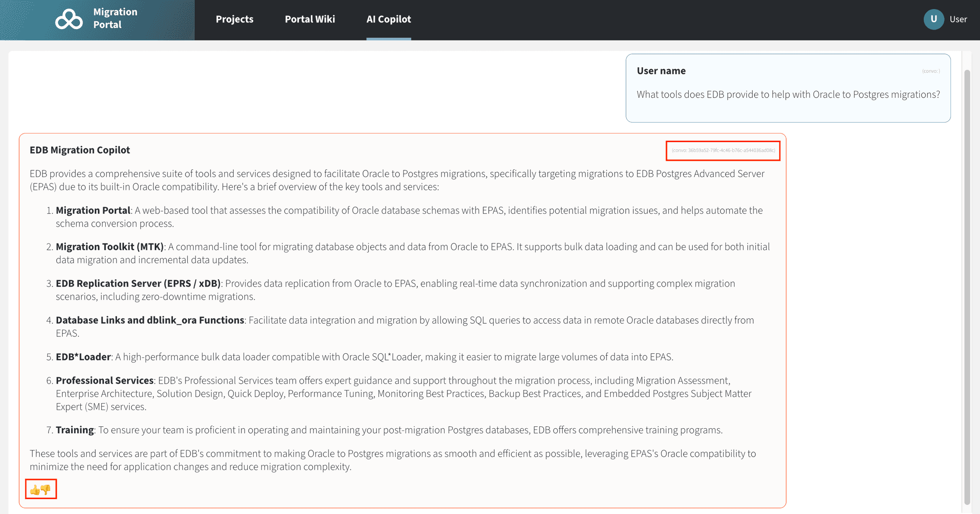The image size is (980, 514).
Task: Click the conversation ID badge on response
Action: (723, 151)
